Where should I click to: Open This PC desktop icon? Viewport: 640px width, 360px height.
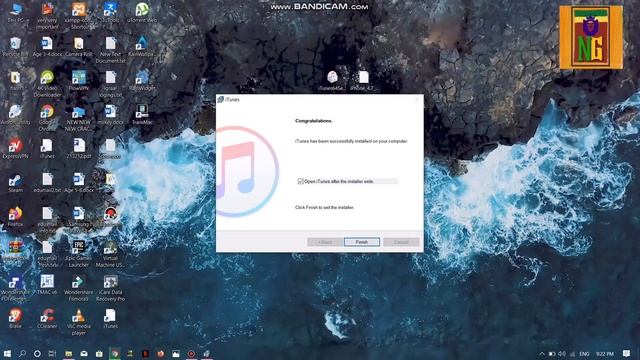pyautogui.click(x=16, y=13)
